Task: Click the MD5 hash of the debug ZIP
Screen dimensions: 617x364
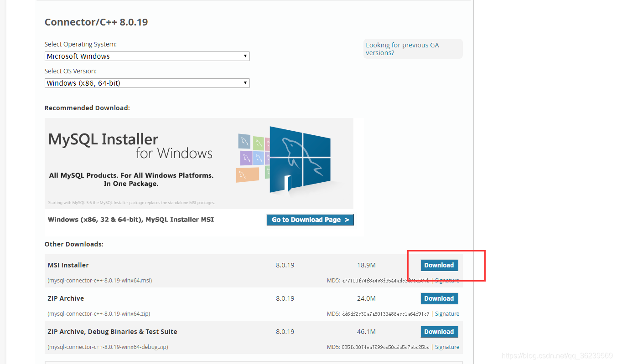Action: [386, 347]
